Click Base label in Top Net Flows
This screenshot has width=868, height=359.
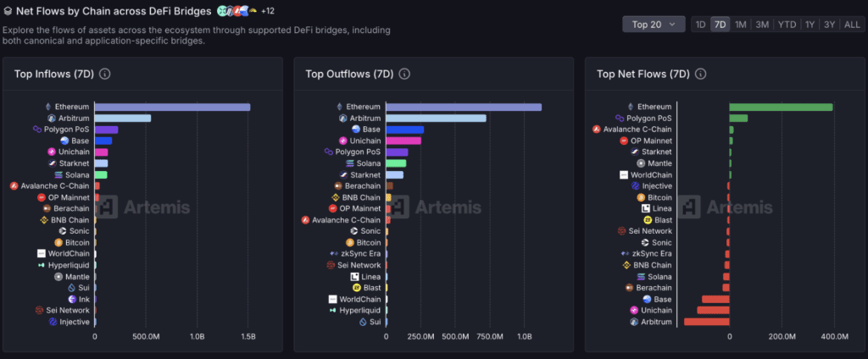click(x=663, y=299)
